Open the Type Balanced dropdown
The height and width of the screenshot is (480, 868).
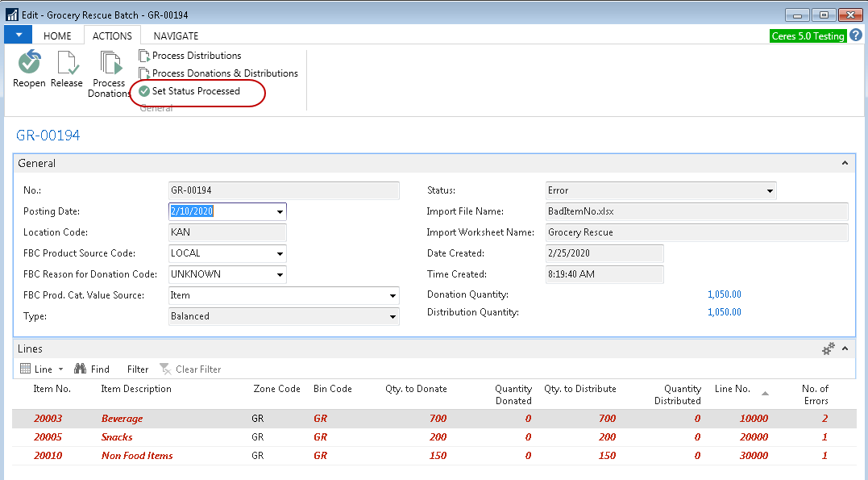(x=392, y=317)
